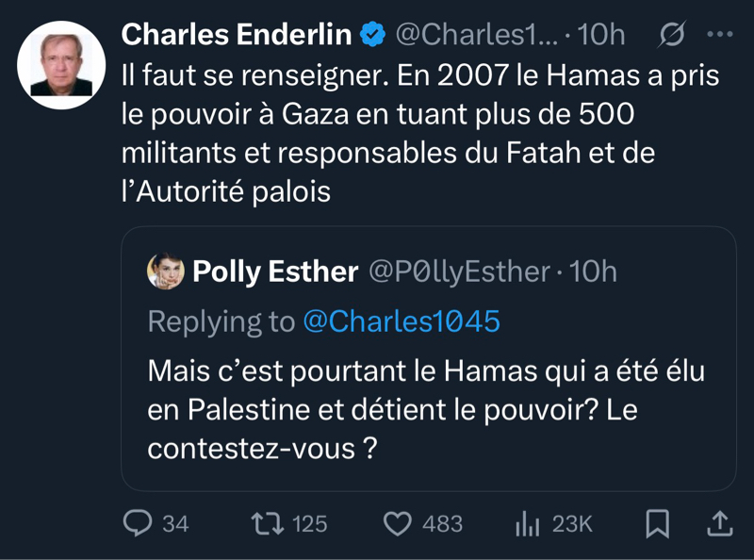Click the truncated @Charles1... handle
Image resolution: width=754 pixels, height=560 pixels.
coord(476,36)
